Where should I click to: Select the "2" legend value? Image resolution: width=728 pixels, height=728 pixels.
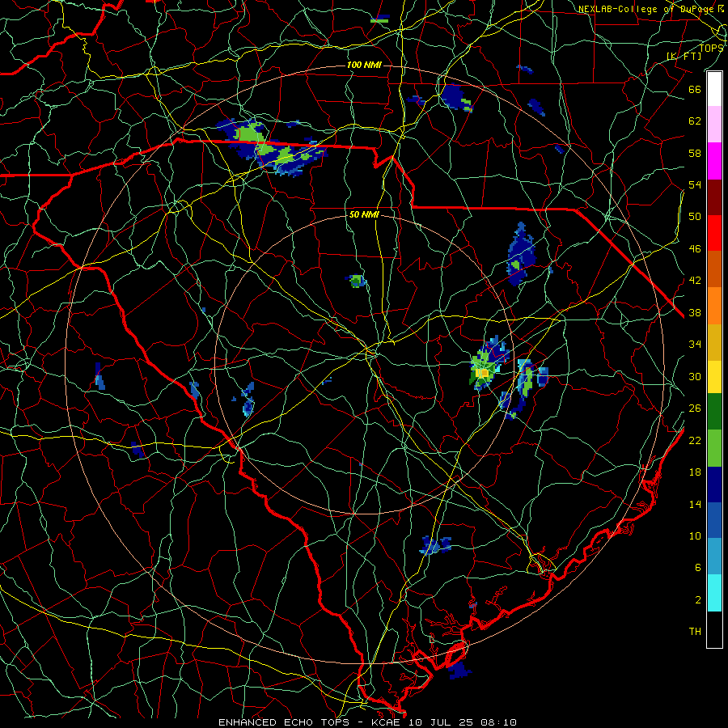[x=698, y=600]
